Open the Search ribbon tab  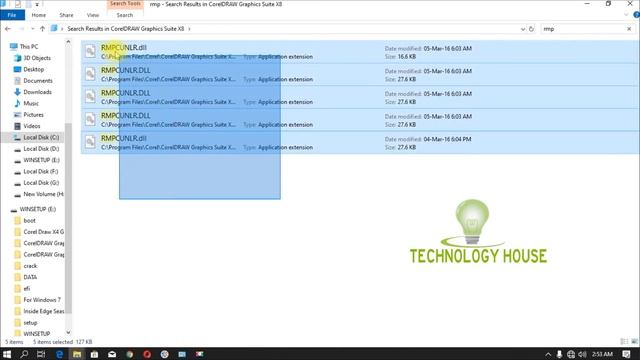(124, 15)
